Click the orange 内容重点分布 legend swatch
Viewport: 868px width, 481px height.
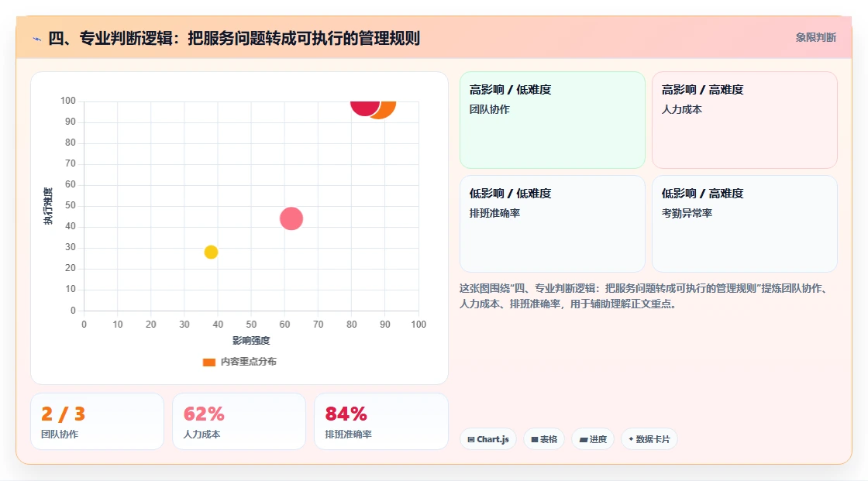tap(208, 362)
